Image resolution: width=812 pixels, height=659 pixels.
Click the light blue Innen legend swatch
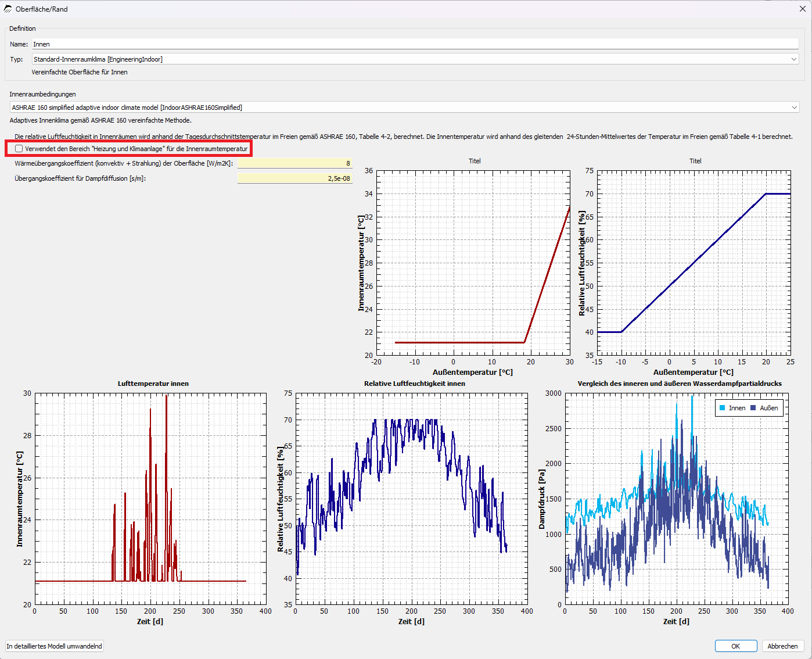(x=723, y=408)
